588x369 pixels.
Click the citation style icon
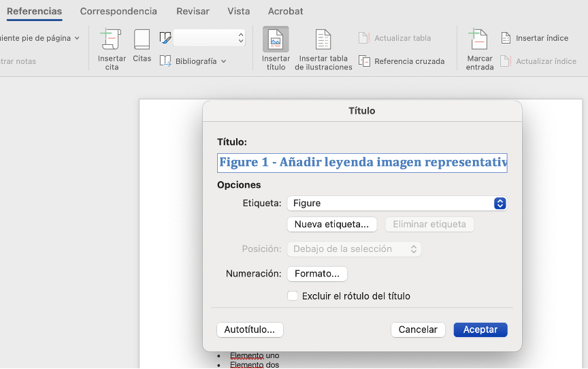point(165,38)
